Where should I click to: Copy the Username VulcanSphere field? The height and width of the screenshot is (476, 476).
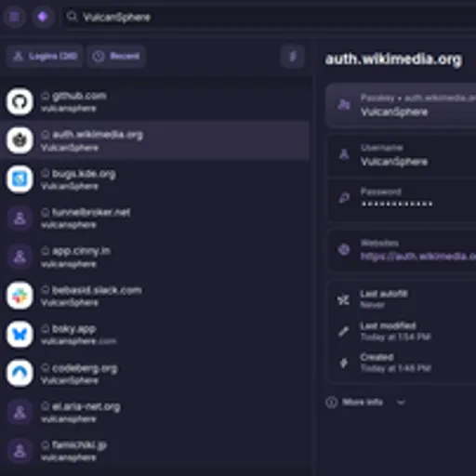[x=402, y=155]
